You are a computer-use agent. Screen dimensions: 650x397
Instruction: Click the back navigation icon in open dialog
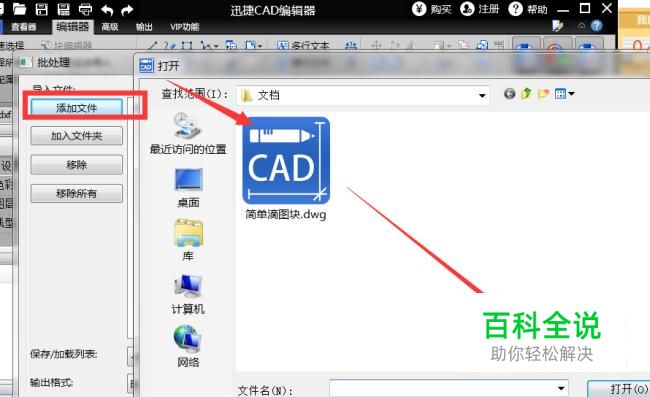tap(509, 94)
